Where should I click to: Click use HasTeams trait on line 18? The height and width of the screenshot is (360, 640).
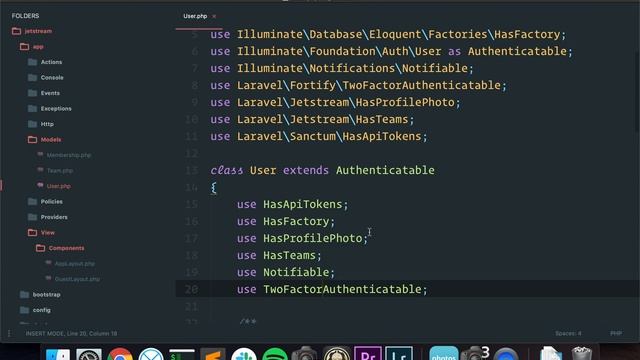[x=279, y=256]
